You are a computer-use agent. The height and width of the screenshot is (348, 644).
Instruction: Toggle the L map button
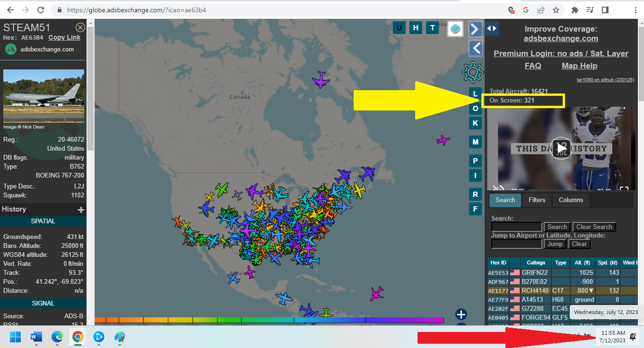pyautogui.click(x=475, y=93)
